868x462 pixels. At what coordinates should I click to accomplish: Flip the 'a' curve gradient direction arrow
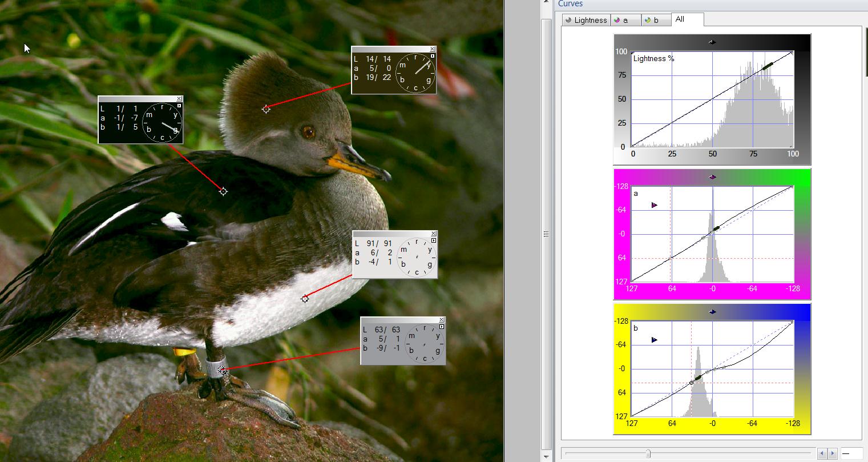[x=712, y=177]
